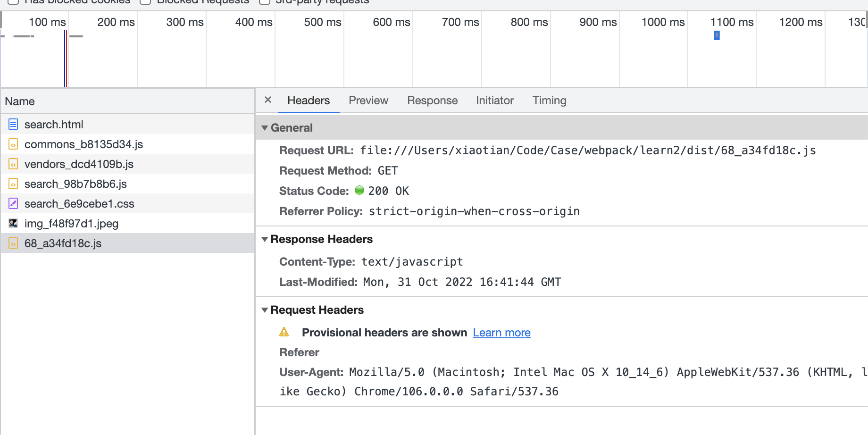This screenshot has width=868, height=435.
Task: Switch to the Headers tab
Action: click(309, 100)
